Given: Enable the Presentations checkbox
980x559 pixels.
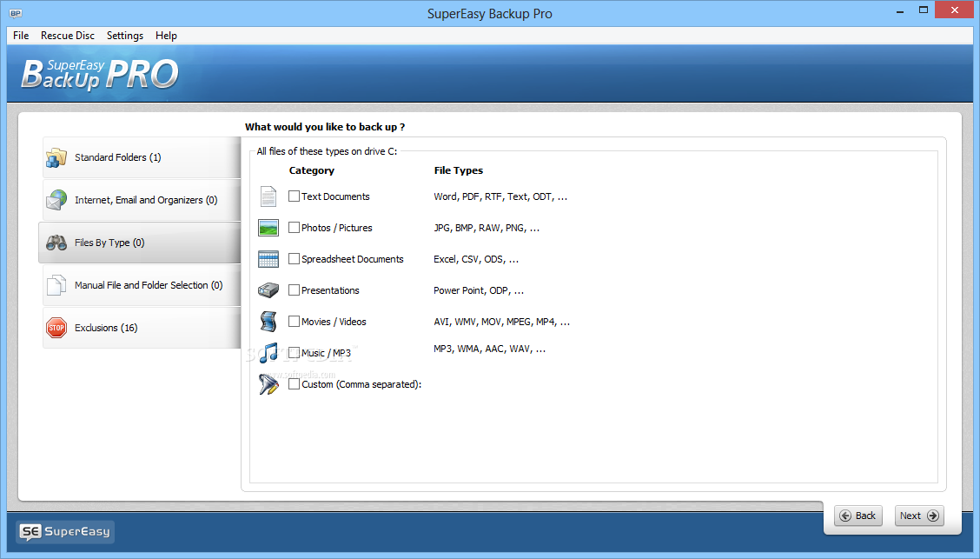Looking at the screenshot, I should (x=294, y=290).
